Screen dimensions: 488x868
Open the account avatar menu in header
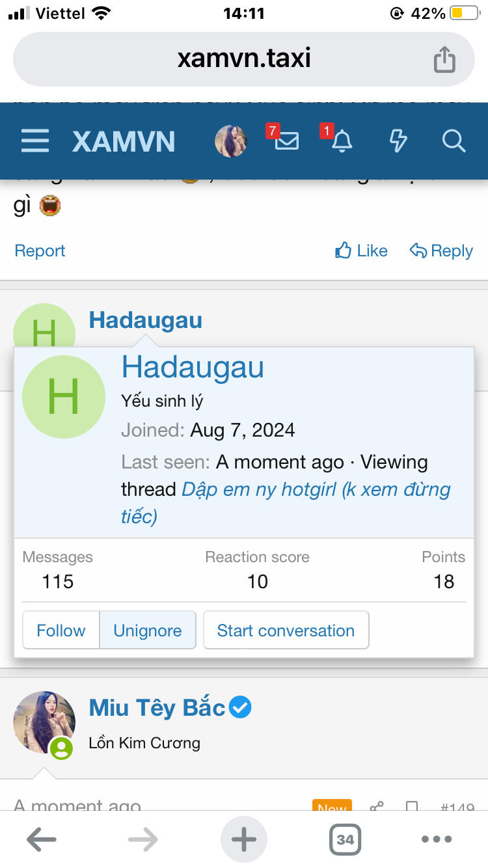tap(231, 141)
